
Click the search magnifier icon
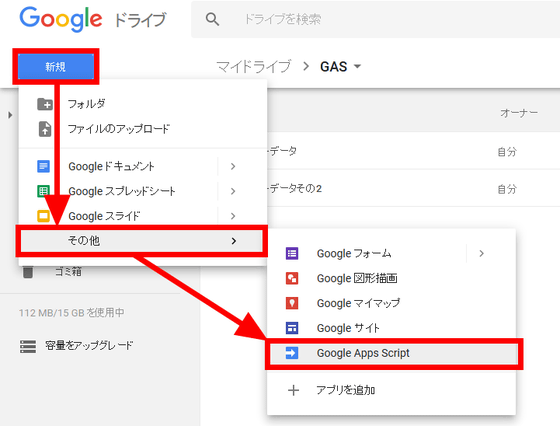point(212,19)
